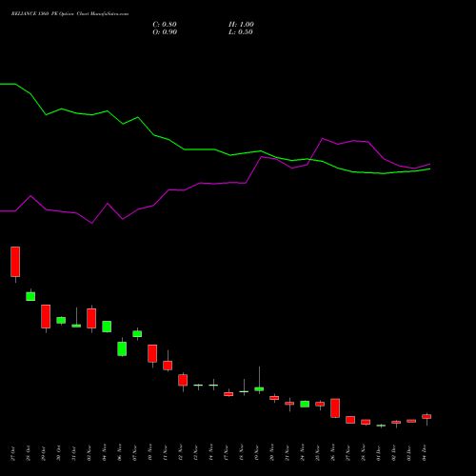Select the 04 Dec date label
The image size is (476, 476).
[x=425, y=453]
